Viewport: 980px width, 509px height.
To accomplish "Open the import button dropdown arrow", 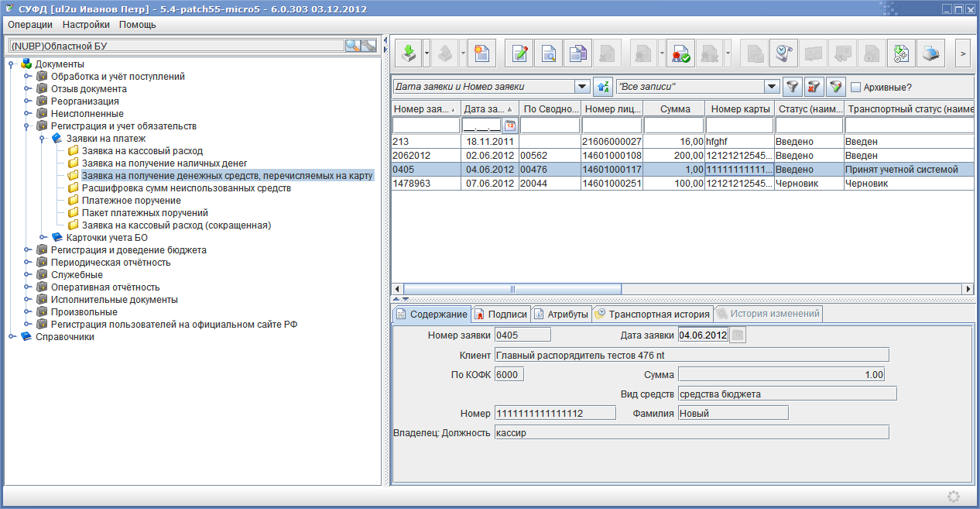I will point(427,53).
